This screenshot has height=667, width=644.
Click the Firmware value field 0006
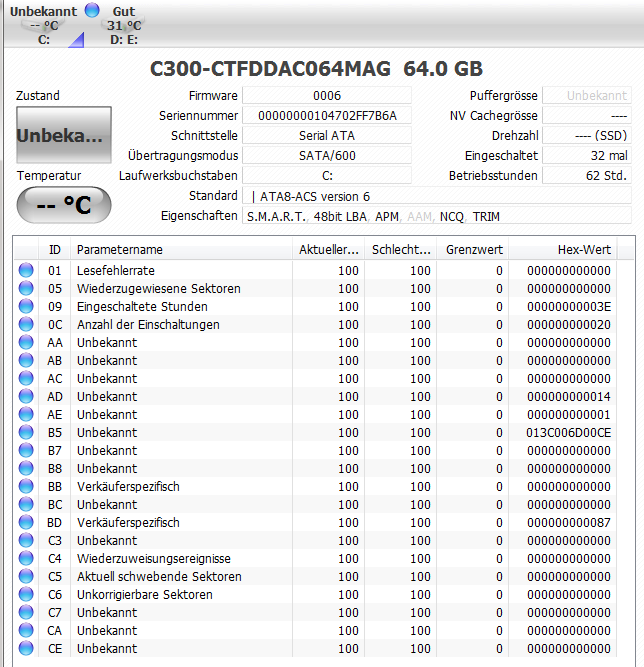click(327, 95)
